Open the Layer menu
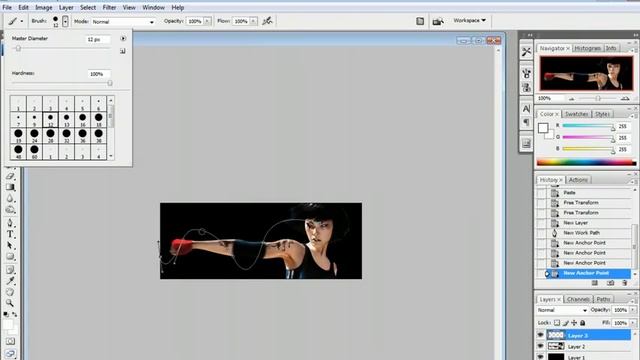 [66, 7]
